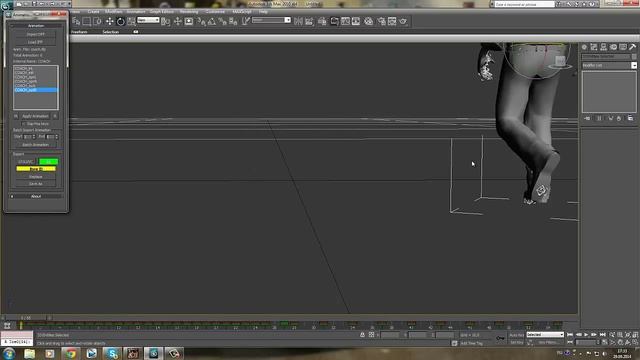The image size is (640, 360).
Task: Click the Orbit viewport navigation icon
Action: point(628,342)
